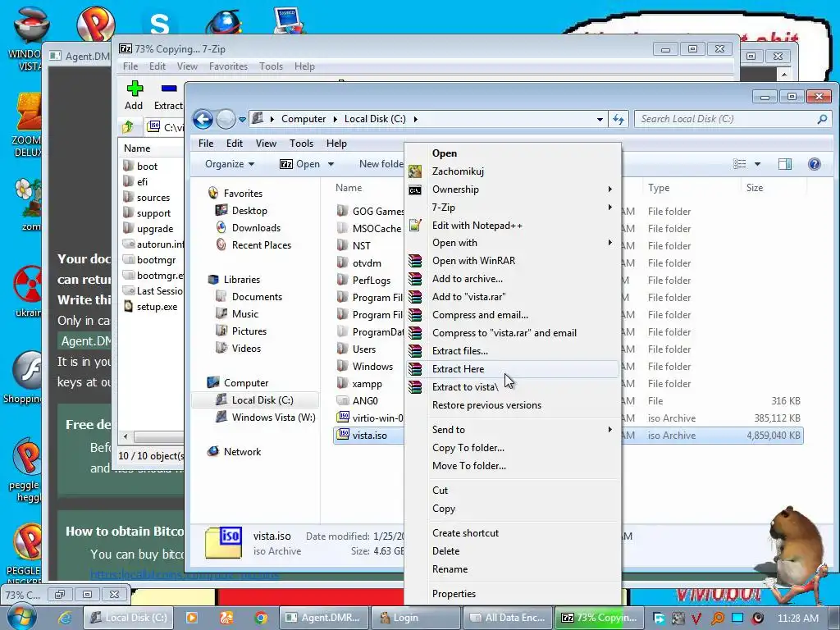Viewport: 840px width, 630px height.
Task: Select the virtio-win iso file icon
Action: (343, 418)
